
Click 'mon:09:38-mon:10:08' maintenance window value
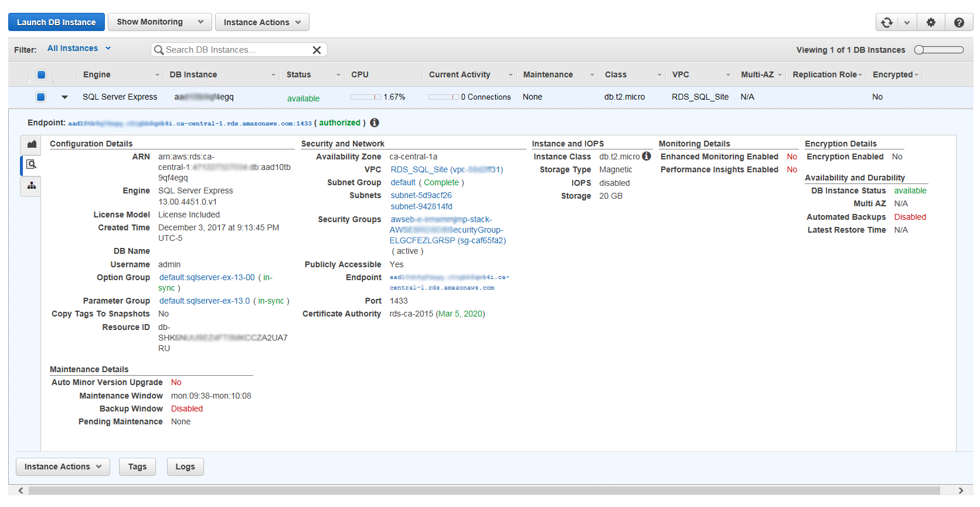(211, 396)
